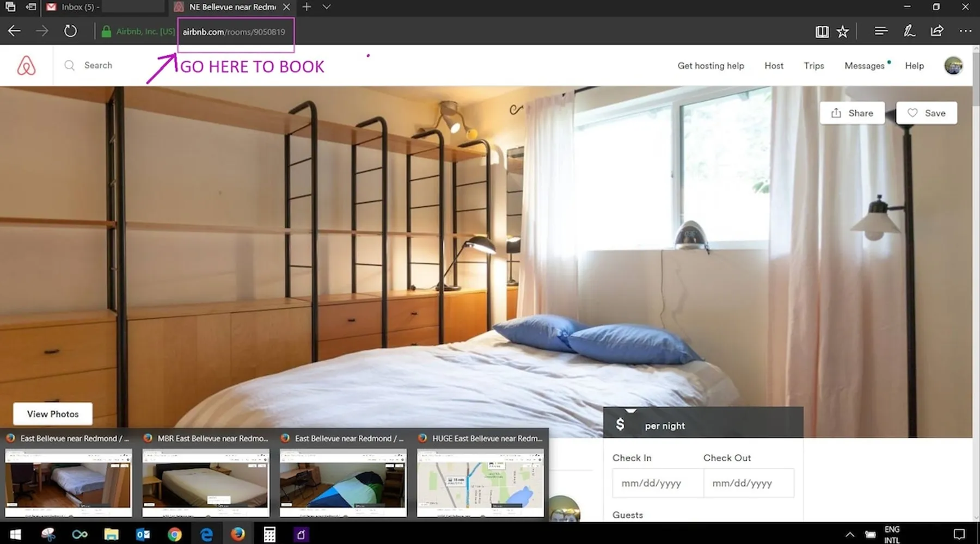Open the Edge Hub icon

point(880,31)
